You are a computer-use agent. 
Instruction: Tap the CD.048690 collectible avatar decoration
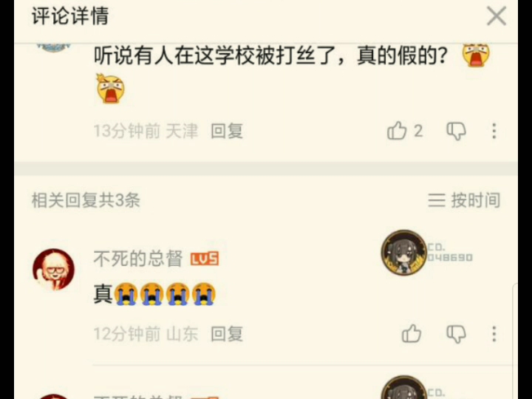(427, 253)
